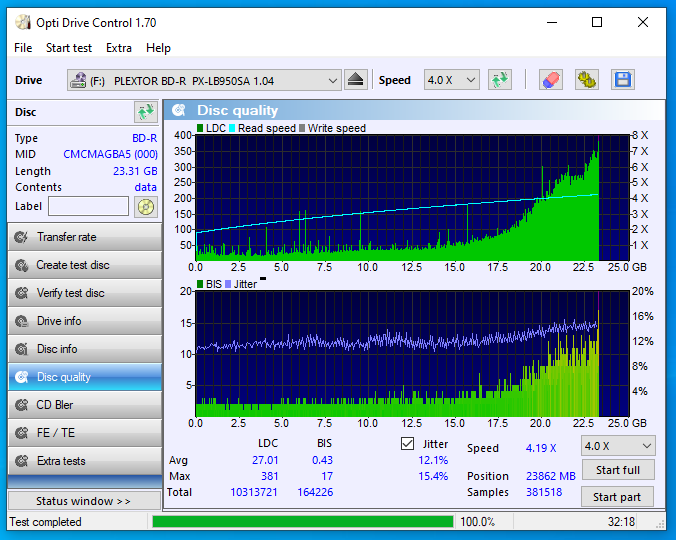Click the Opti Drive Control app icon
Viewport: 676px width, 540px height.
pos(23,22)
